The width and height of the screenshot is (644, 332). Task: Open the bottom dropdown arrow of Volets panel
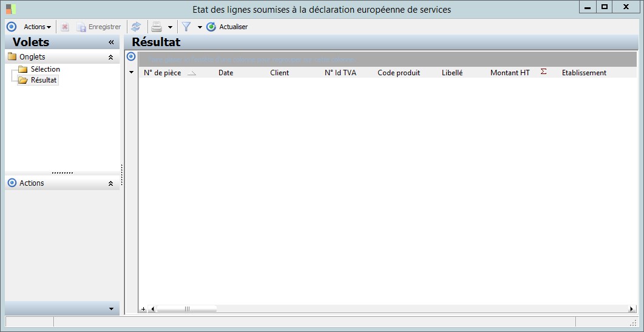(x=111, y=308)
